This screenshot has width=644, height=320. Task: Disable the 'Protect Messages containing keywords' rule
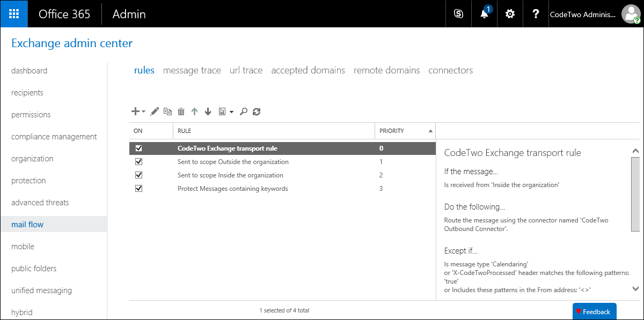click(138, 188)
